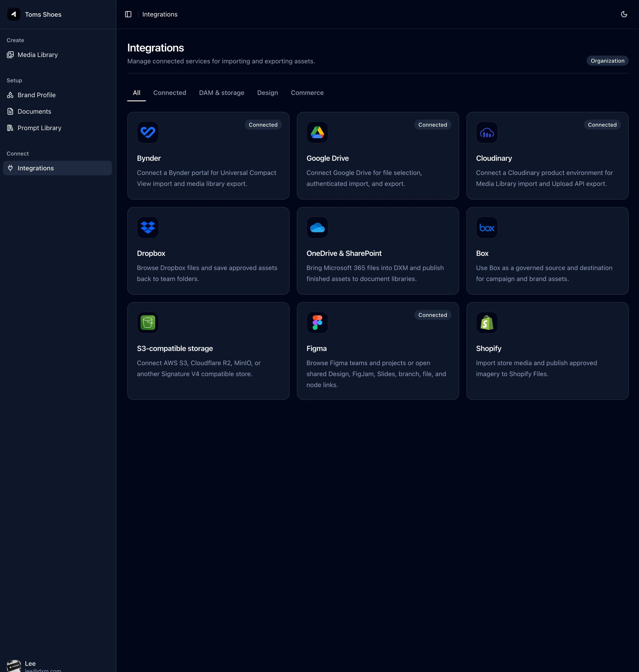639x672 pixels.
Task: Select the All tab
Action: click(x=137, y=93)
